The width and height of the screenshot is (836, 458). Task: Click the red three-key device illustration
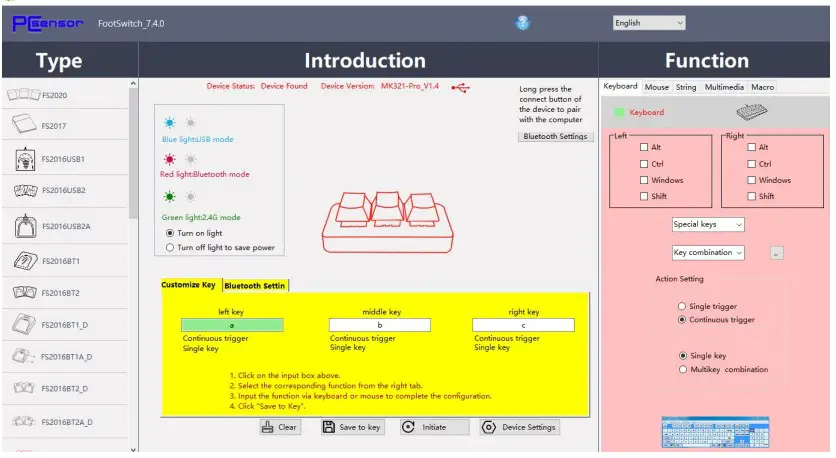[x=388, y=222]
